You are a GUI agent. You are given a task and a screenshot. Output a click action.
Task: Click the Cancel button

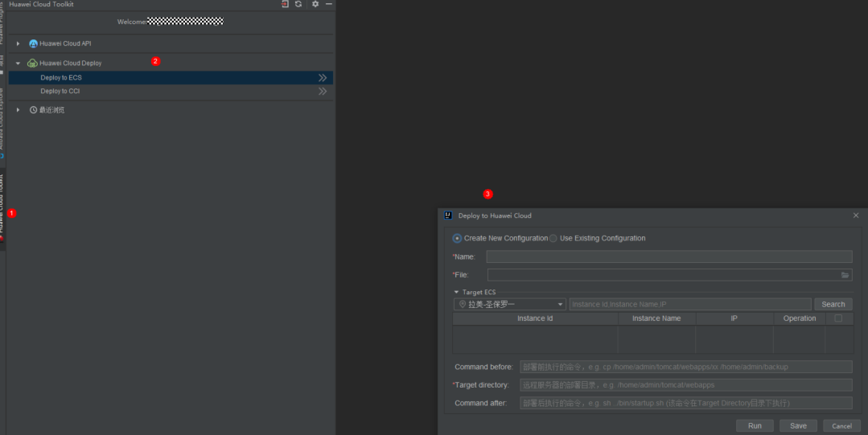pyautogui.click(x=841, y=425)
